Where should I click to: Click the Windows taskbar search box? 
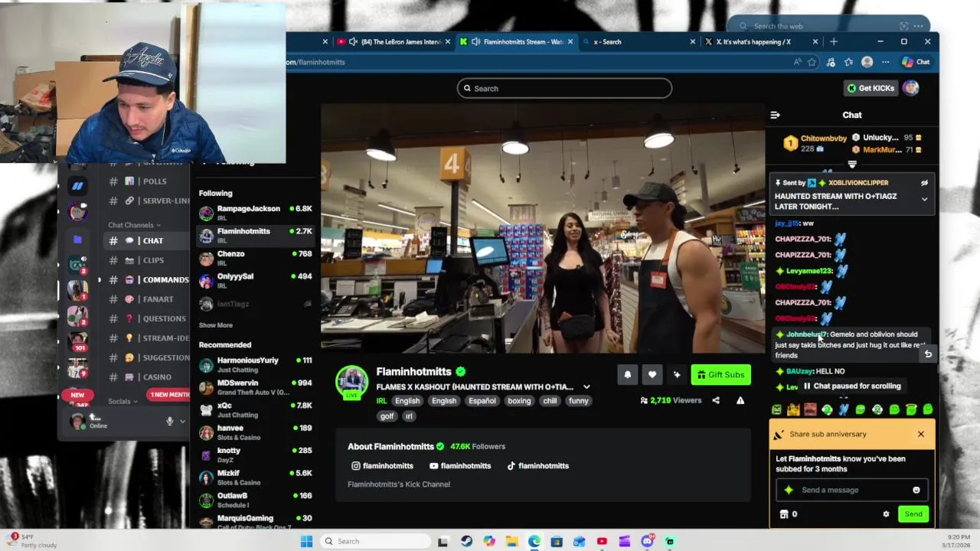(x=374, y=541)
